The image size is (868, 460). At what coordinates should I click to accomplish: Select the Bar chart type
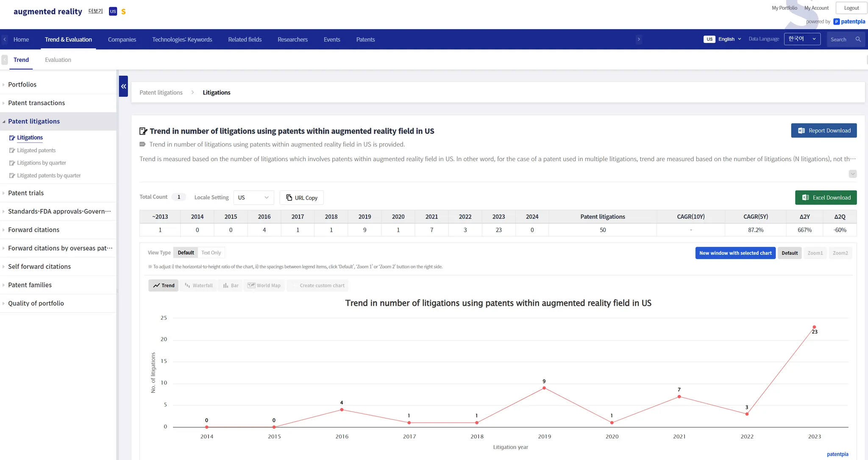click(x=231, y=285)
